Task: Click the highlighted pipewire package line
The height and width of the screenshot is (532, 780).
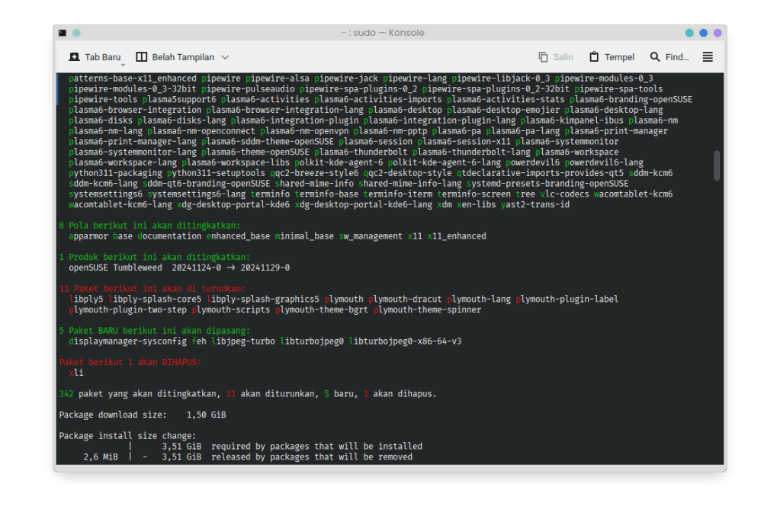Action: click(x=229, y=88)
